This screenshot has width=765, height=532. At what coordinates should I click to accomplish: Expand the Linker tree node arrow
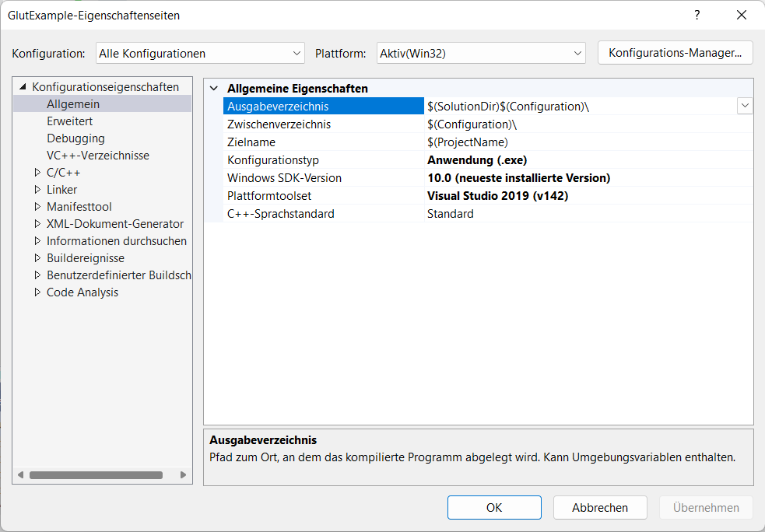[x=37, y=189]
